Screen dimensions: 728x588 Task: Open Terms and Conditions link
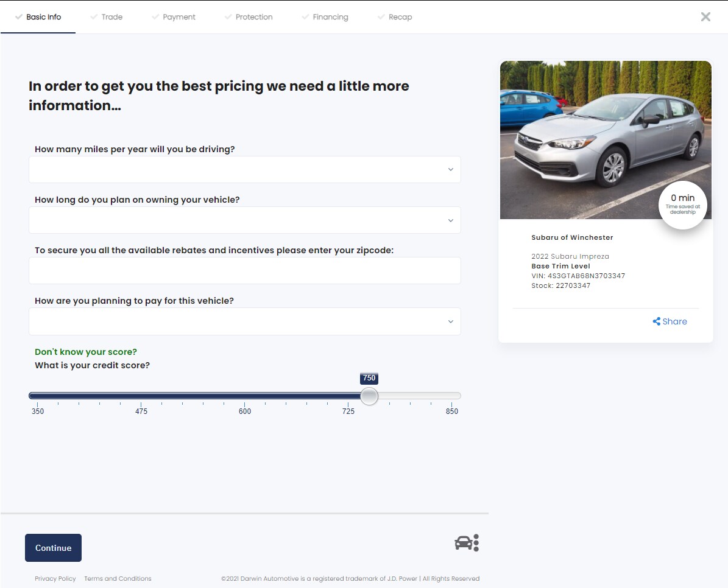[x=118, y=578]
